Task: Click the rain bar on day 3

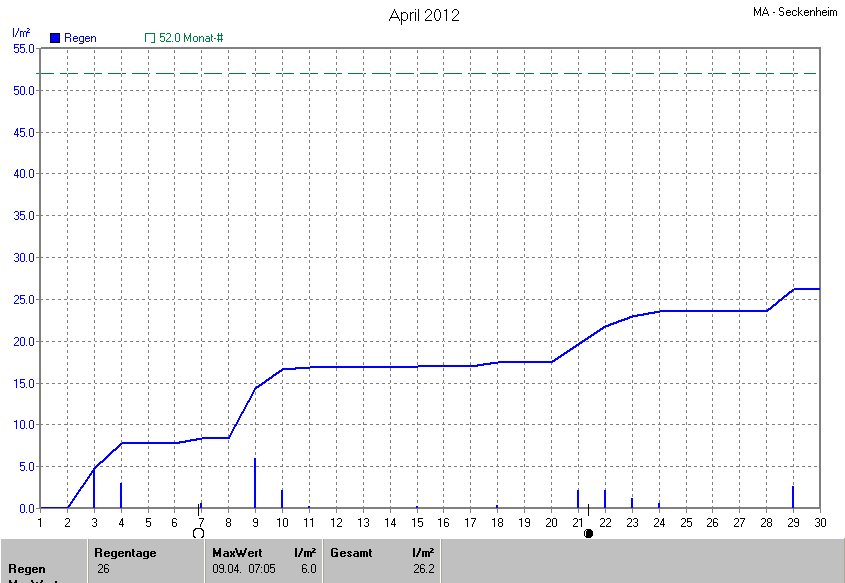Action: point(94,489)
